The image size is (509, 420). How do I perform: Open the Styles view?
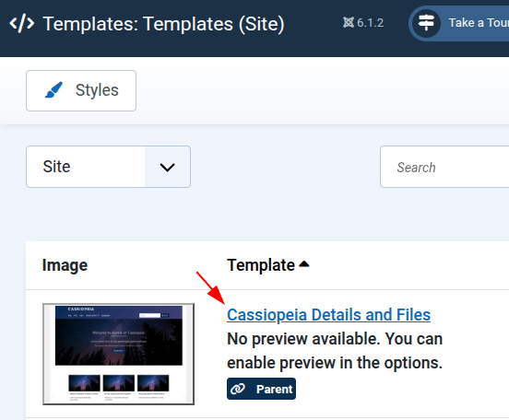point(81,90)
